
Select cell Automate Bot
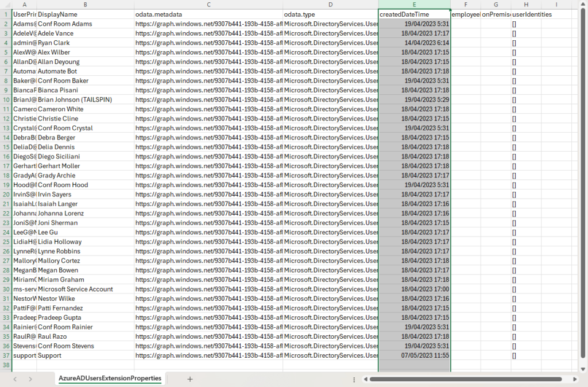tap(86, 71)
